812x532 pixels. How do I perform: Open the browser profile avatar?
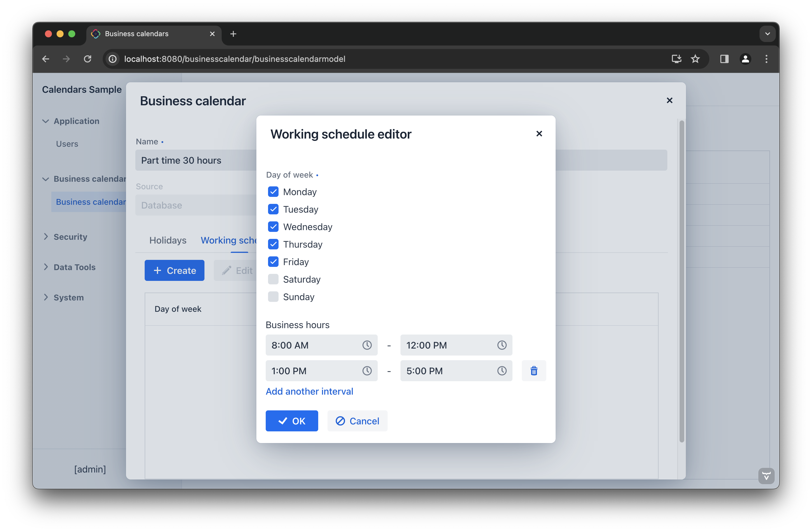745,59
